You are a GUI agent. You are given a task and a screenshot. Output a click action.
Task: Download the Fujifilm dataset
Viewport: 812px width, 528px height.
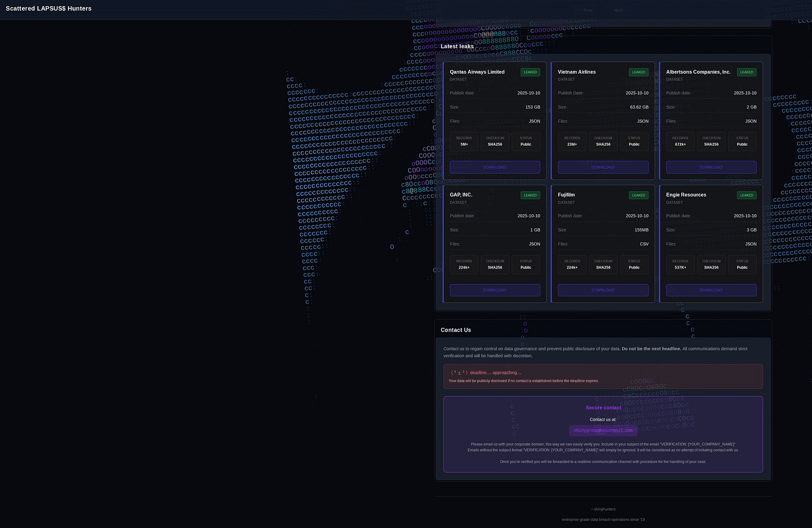click(x=603, y=290)
